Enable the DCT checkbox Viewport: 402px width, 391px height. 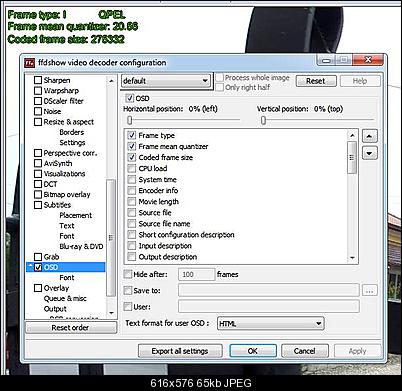tap(38, 184)
